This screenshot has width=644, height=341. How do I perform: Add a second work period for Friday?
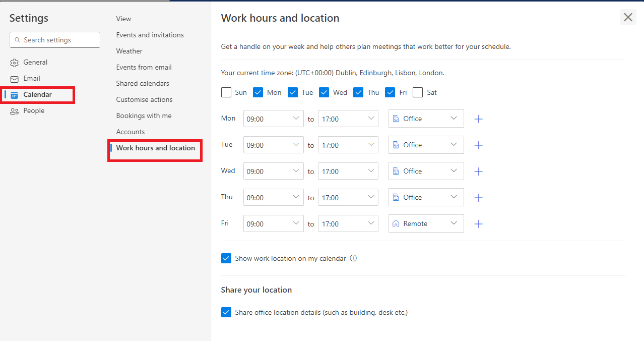478,223
